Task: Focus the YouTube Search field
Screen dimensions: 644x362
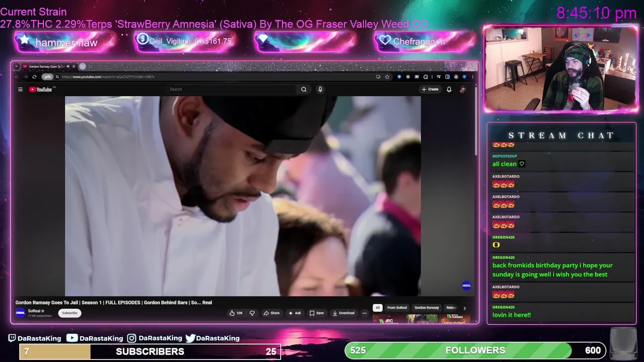Action: pyautogui.click(x=232, y=89)
